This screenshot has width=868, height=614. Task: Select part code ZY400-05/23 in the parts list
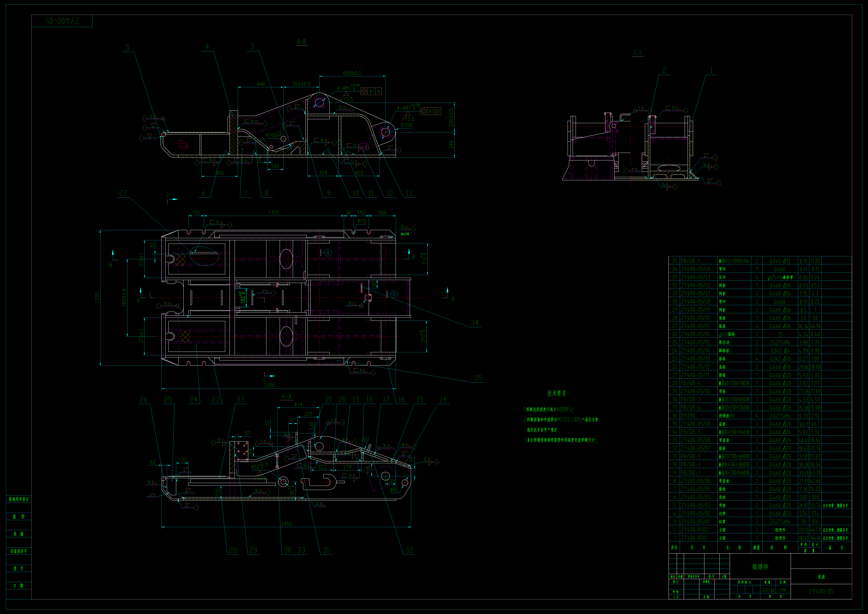coord(696,277)
